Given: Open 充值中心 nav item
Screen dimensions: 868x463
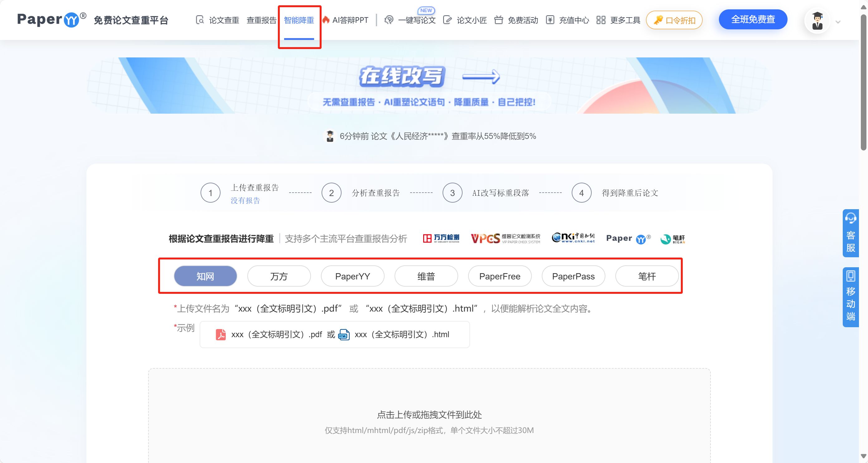Looking at the screenshot, I should coord(574,20).
